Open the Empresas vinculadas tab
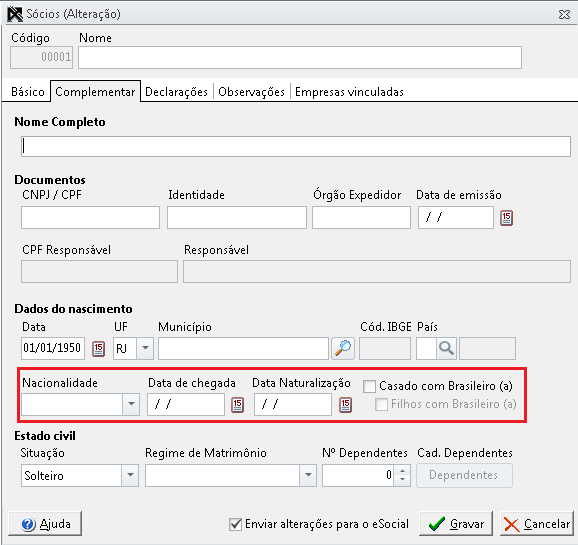The image size is (578, 545). (349, 91)
